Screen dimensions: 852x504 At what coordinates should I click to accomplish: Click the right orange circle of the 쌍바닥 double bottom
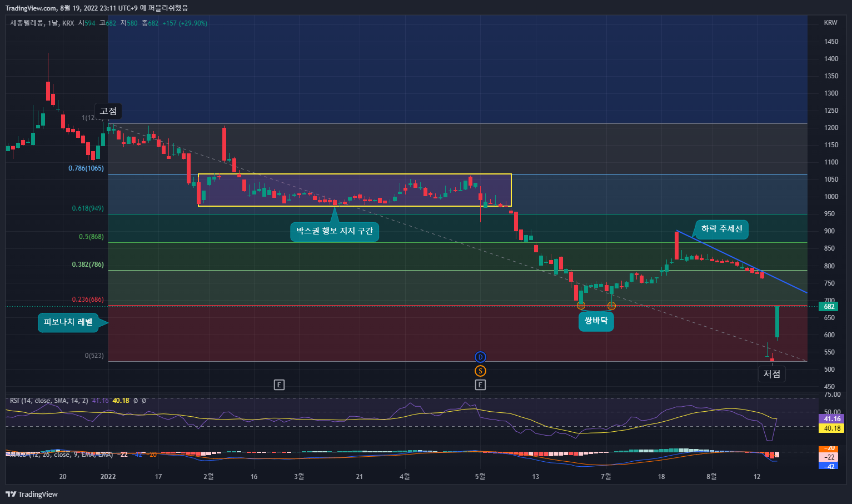pyautogui.click(x=611, y=306)
